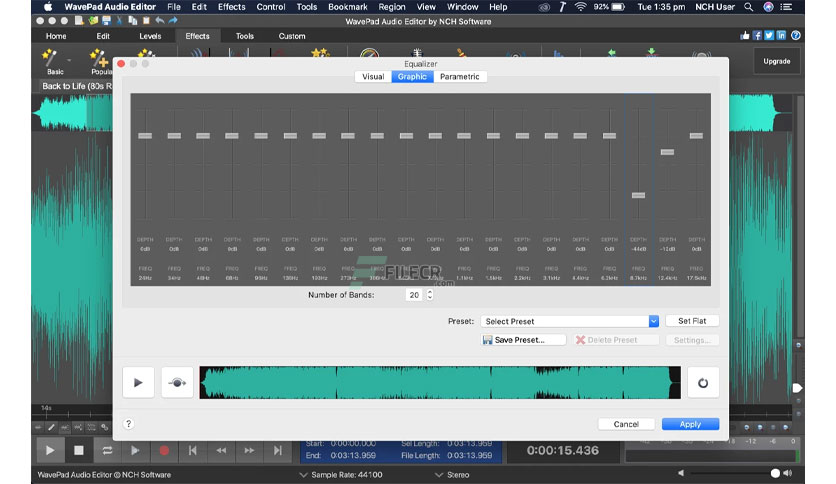The image size is (836, 484).
Task: Click the main volume slider knob
Action: [x=775, y=473]
